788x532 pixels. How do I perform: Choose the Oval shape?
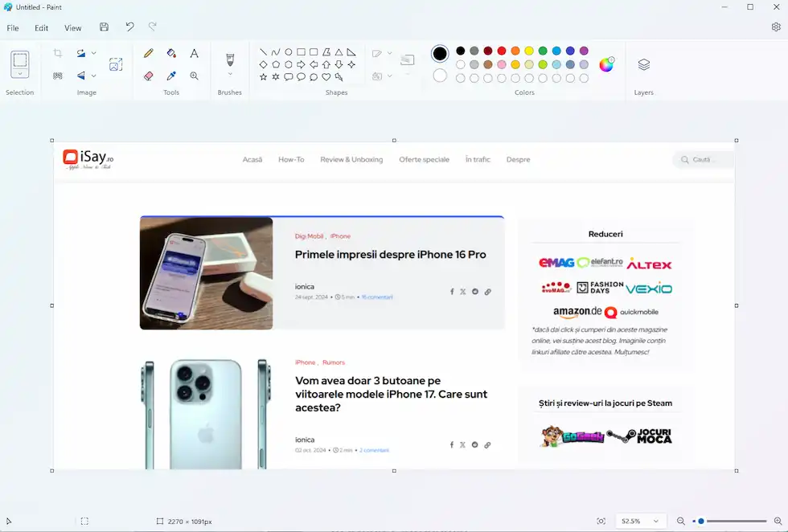coord(289,51)
